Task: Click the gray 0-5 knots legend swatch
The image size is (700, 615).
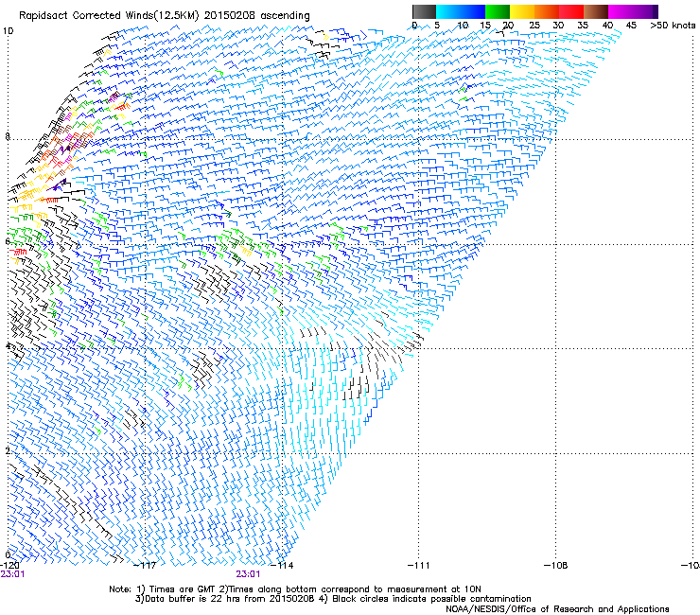Action: click(x=424, y=11)
